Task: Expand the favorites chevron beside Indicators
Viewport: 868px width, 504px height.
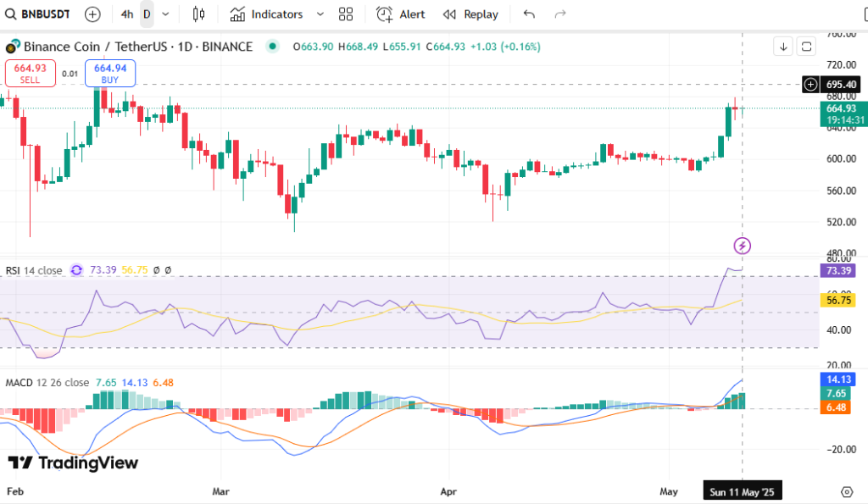Action: point(320,14)
